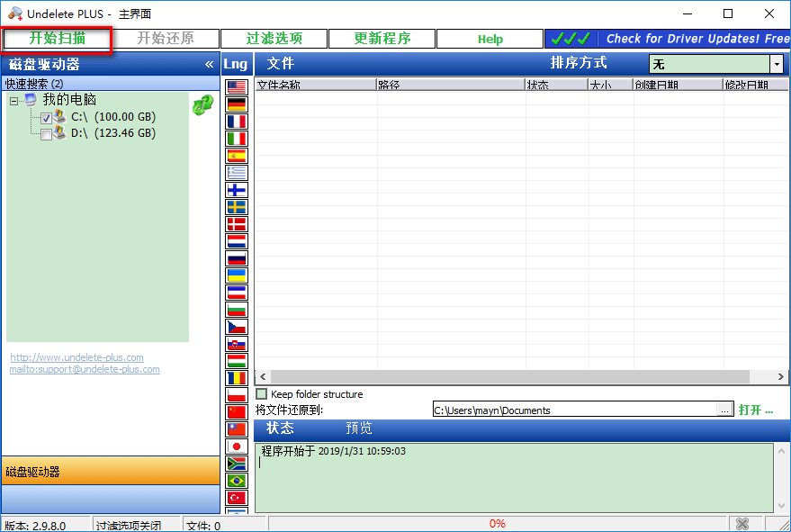This screenshot has height=532, width=791.
Task: Click the 磁盘驱动器 orange bottom bar
Action: point(111,472)
